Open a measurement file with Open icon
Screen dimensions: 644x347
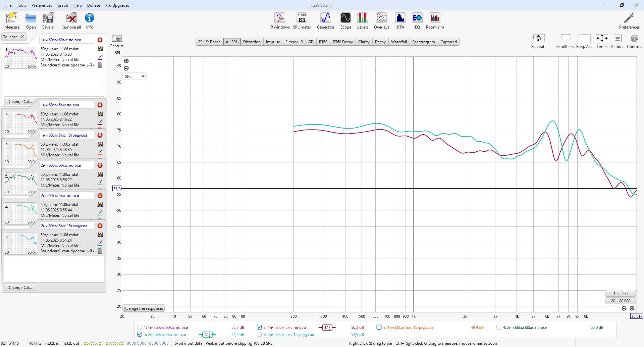click(31, 21)
